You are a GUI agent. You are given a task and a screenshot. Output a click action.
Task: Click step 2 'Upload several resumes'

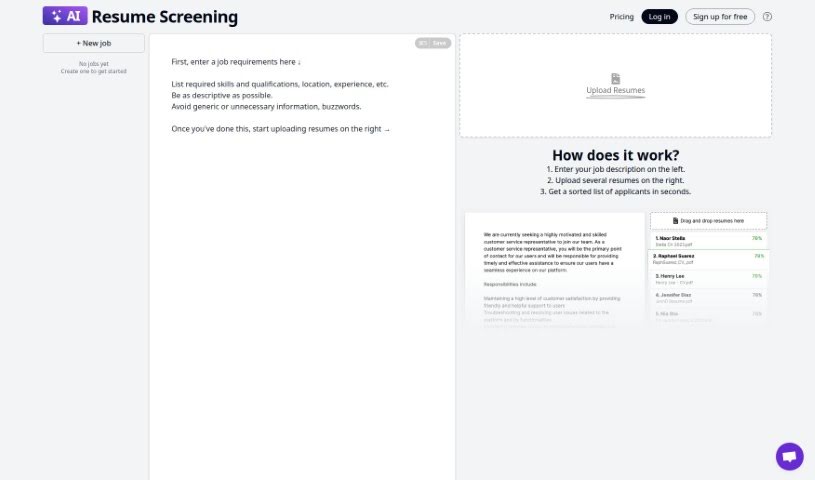[x=615, y=180]
